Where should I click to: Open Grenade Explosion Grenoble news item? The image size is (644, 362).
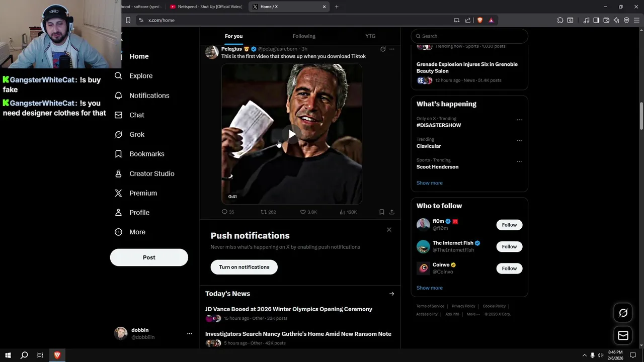coord(467,67)
